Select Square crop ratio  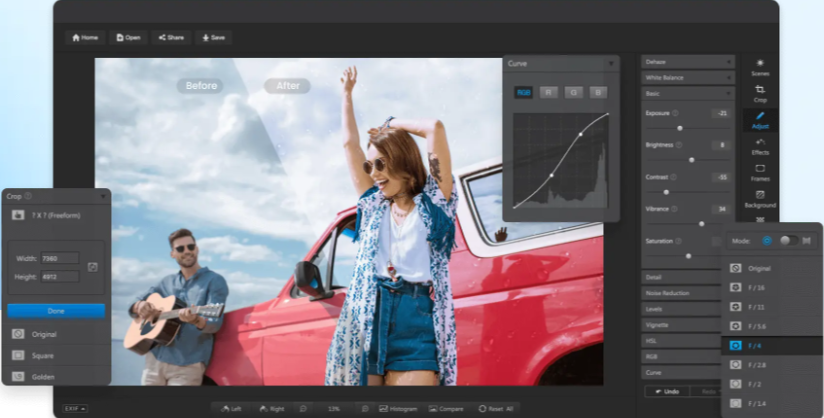click(56, 356)
